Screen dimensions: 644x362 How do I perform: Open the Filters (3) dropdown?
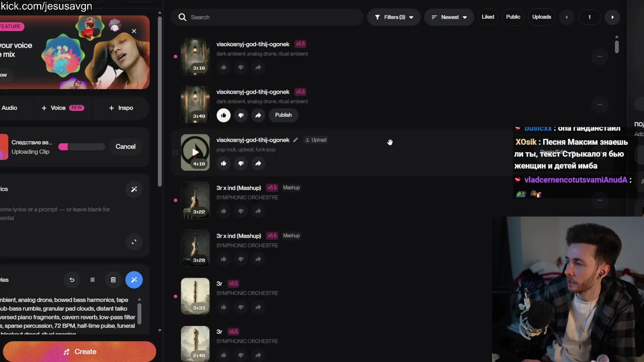coord(394,17)
